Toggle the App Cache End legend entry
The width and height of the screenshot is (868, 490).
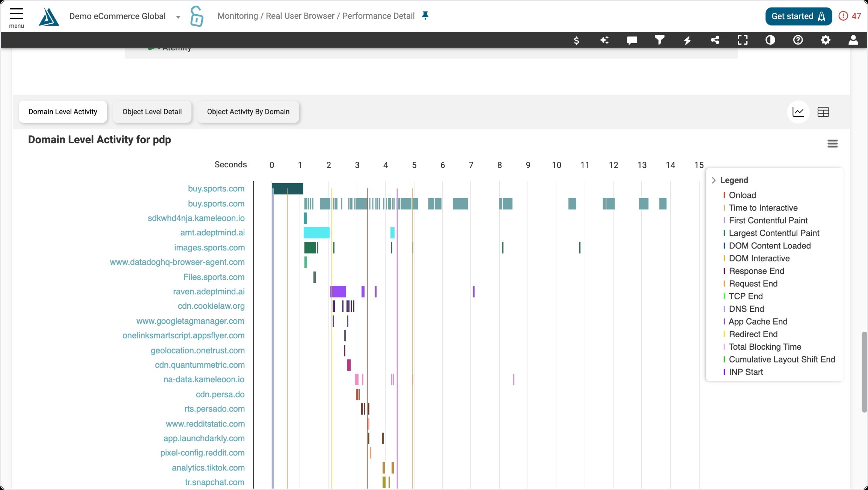point(755,322)
